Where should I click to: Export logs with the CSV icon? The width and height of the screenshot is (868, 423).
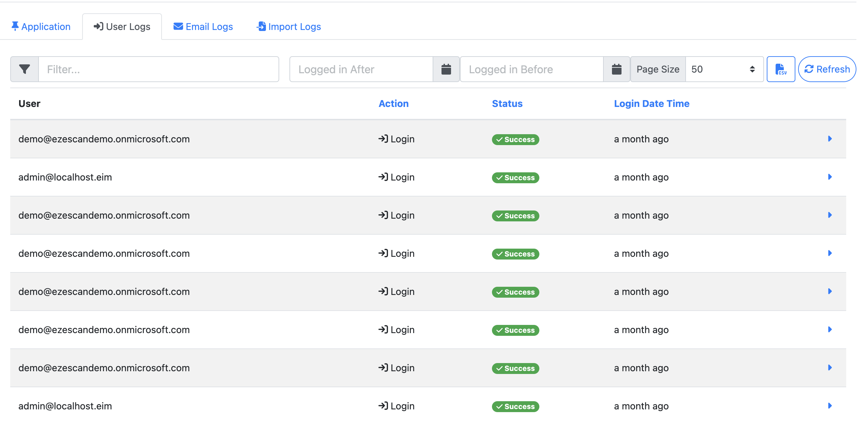(x=781, y=69)
